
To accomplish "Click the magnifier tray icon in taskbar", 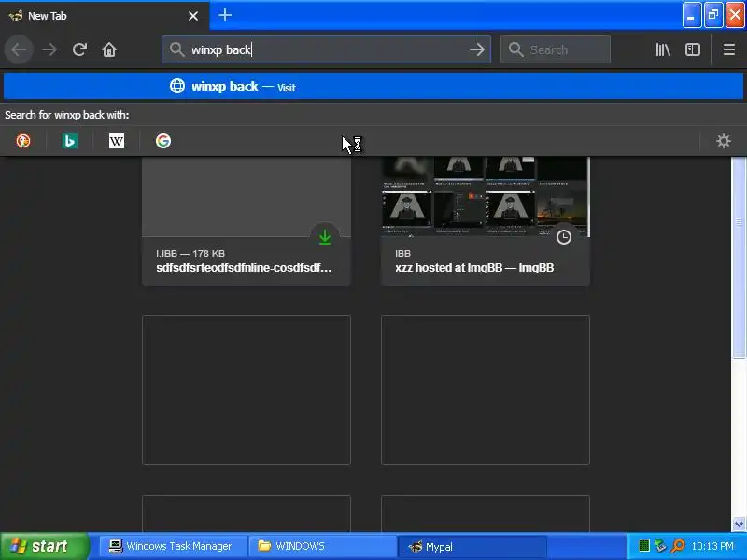I will [678, 546].
